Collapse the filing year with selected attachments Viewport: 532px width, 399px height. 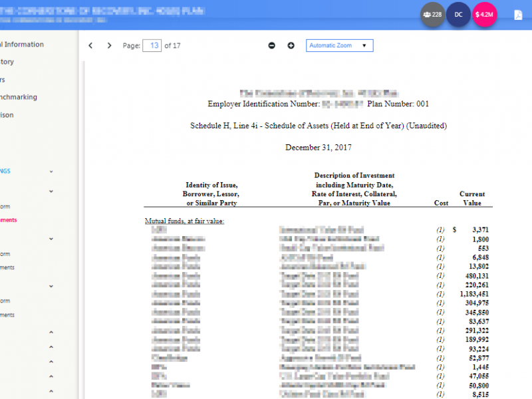click(51, 192)
